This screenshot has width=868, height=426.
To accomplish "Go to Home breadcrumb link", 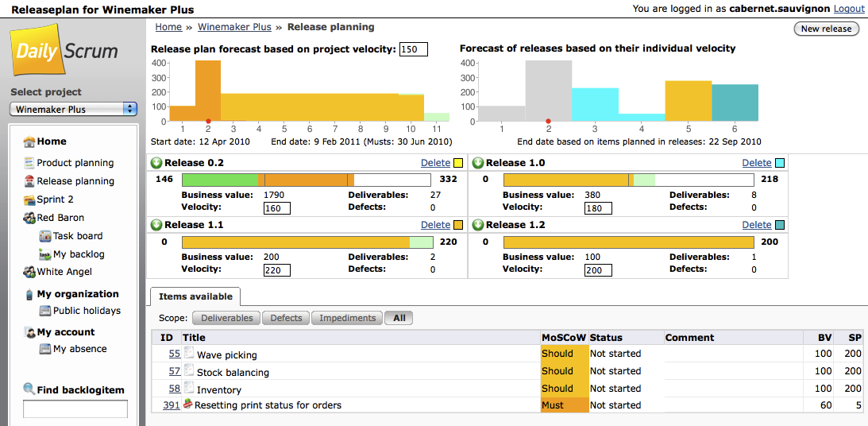I will [x=169, y=26].
